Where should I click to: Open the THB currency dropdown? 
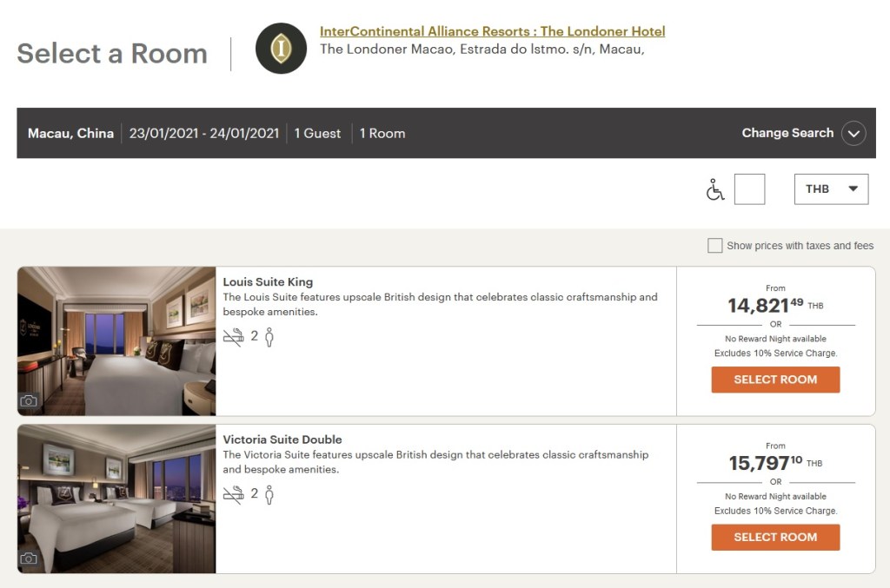(x=831, y=189)
